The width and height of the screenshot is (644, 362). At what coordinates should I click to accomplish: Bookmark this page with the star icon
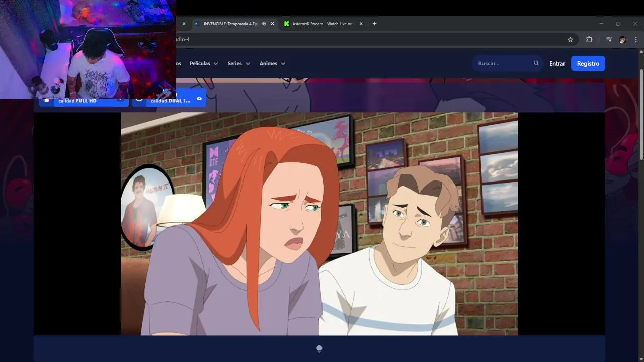coord(570,40)
